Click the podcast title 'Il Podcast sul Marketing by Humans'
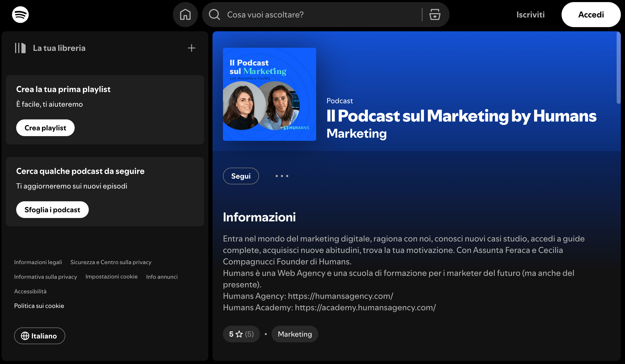The height and width of the screenshot is (364, 625). coord(462,116)
